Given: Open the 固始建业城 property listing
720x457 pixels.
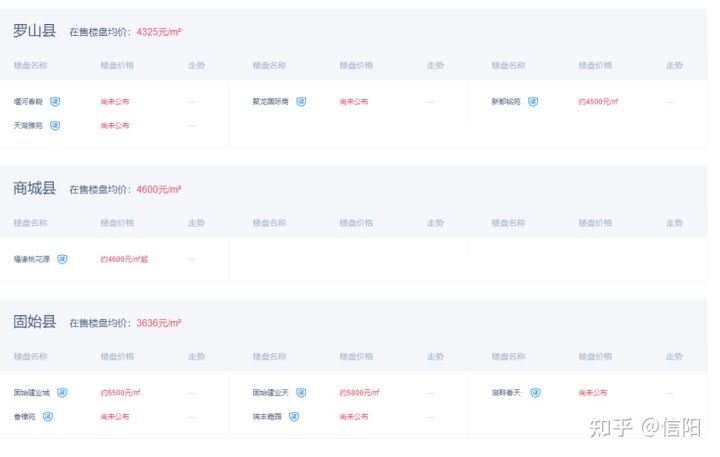Looking at the screenshot, I should (x=32, y=393).
